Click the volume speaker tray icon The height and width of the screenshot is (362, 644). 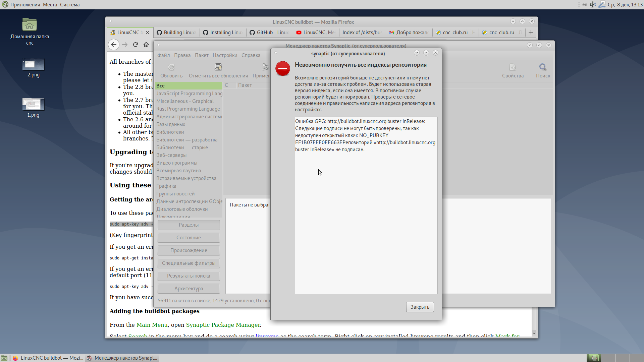point(593,4)
